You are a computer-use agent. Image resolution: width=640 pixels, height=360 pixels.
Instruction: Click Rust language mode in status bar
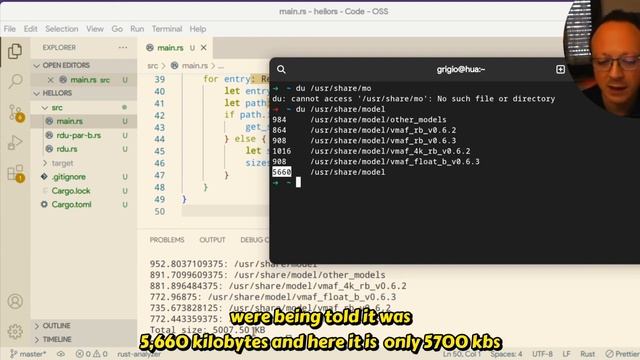pyautogui.click(x=587, y=354)
